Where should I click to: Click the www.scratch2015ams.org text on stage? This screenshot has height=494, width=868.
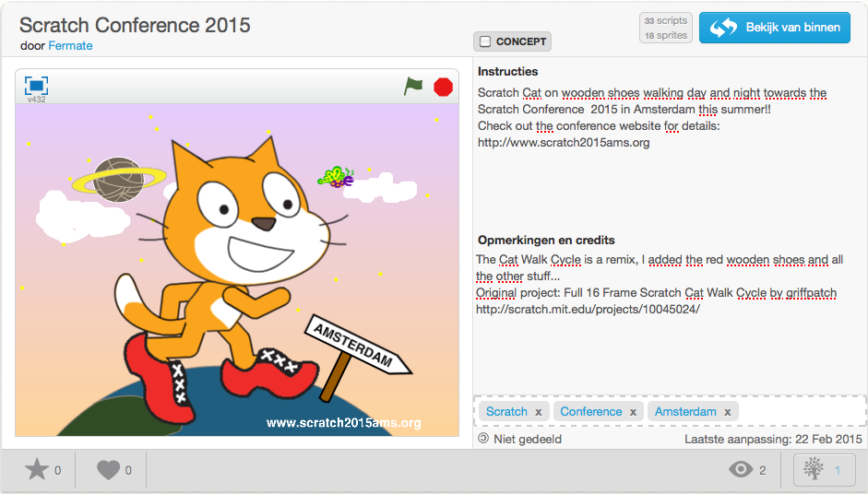pyautogui.click(x=343, y=423)
